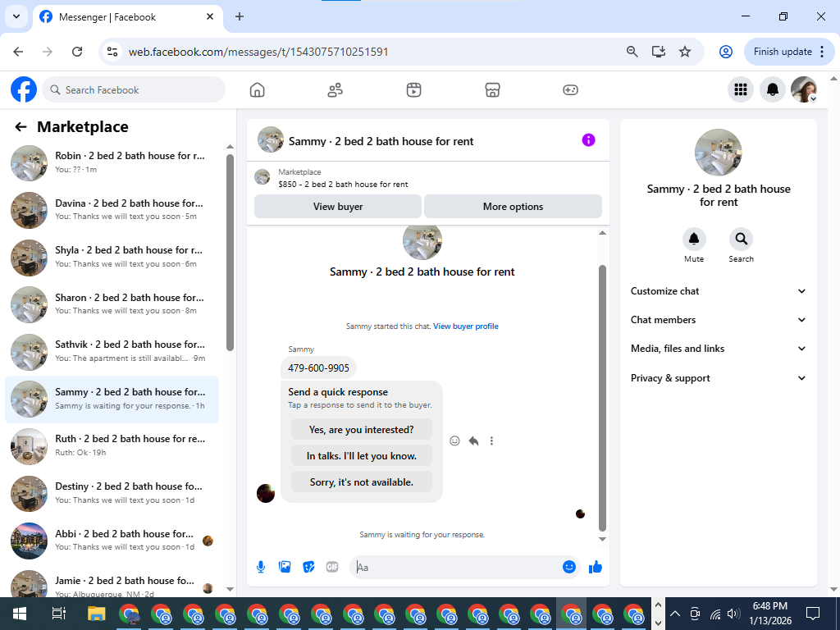Open File Explorer from the taskbar

coord(97,614)
